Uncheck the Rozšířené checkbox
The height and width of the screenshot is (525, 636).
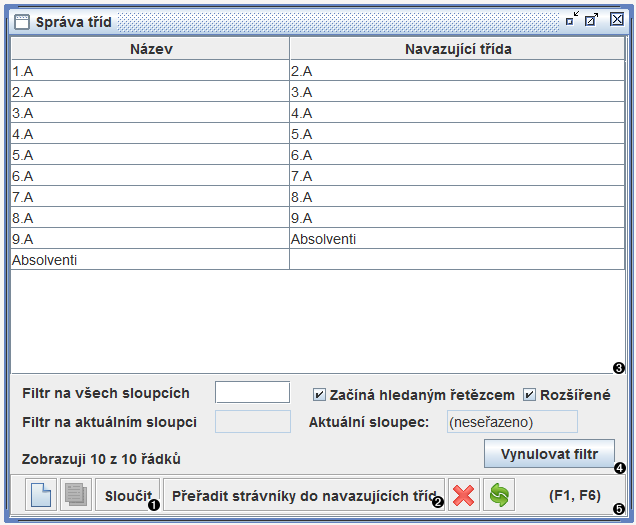coord(530,394)
